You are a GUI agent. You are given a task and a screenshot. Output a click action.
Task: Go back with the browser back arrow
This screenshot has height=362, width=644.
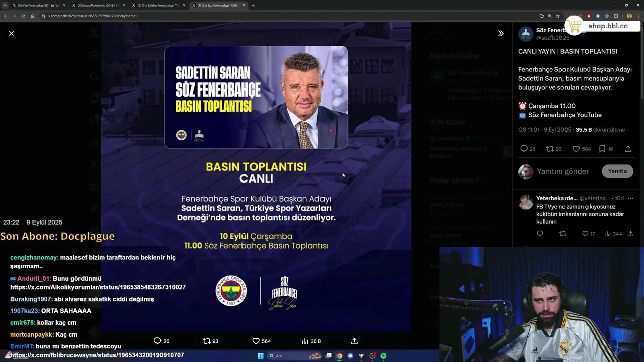click(x=5, y=16)
